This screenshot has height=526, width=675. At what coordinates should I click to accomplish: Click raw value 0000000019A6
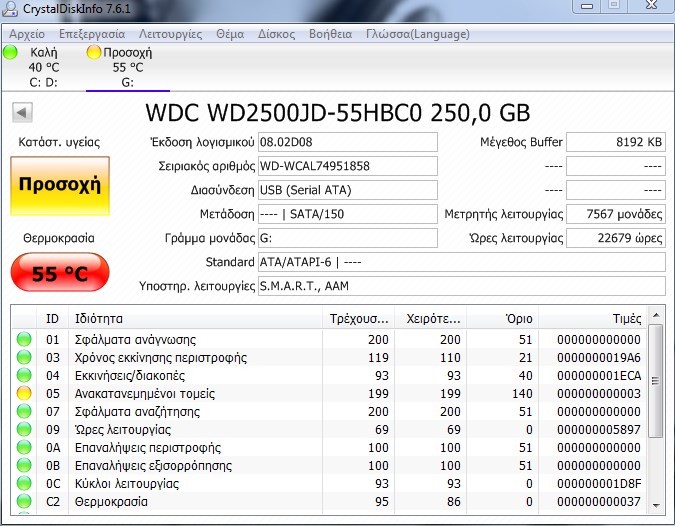tap(599, 357)
